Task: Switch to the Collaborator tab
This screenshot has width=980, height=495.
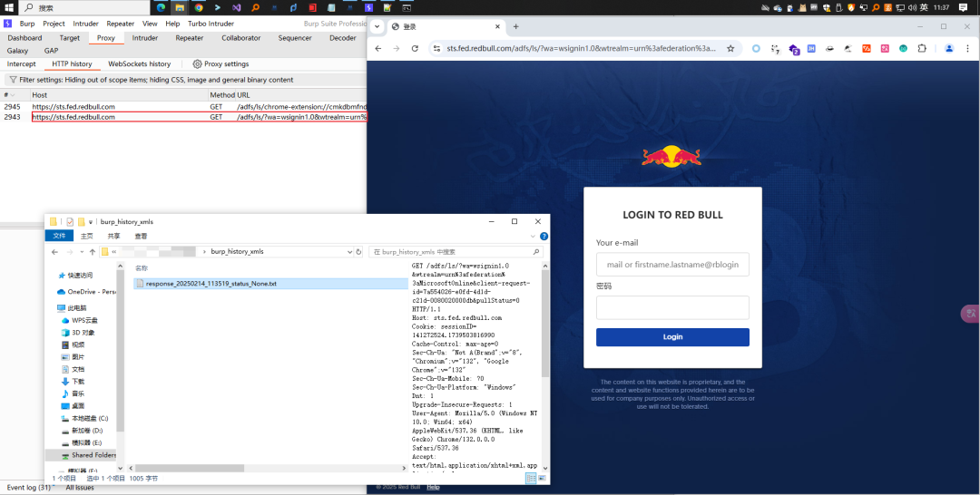Action: coord(240,38)
